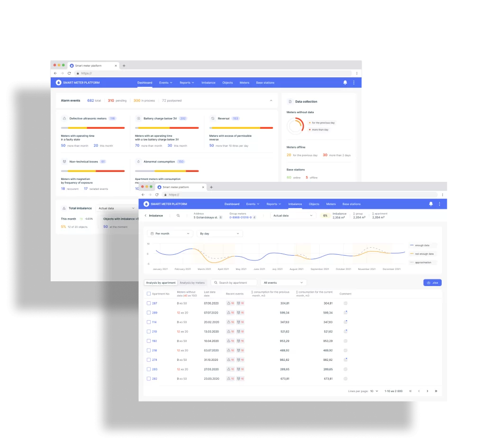Check the box for apartment 289
The image size is (498, 448).
click(x=149, y=313)
